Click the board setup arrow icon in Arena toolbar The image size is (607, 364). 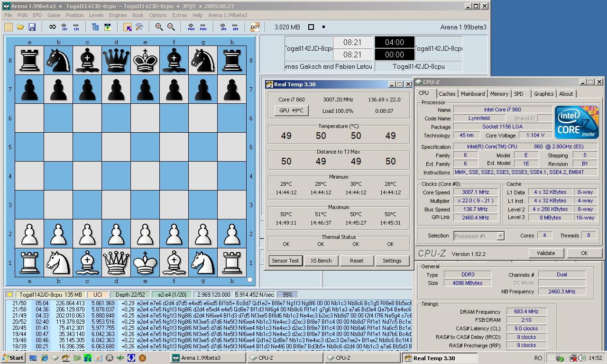tap(127, 27)
